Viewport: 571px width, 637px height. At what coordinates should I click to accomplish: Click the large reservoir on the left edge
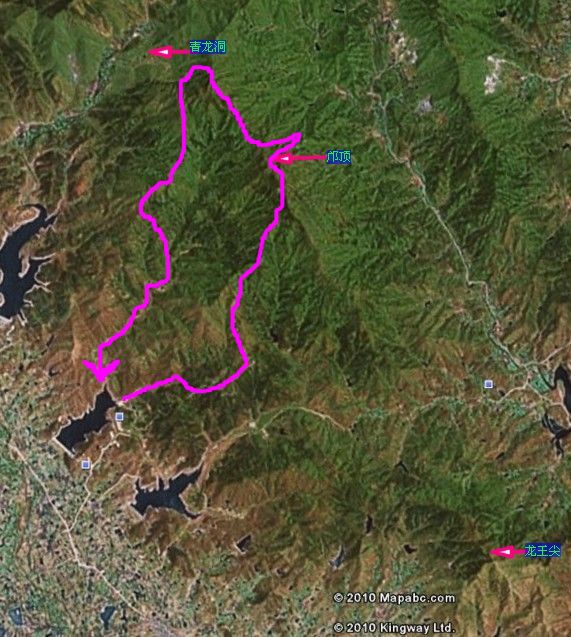(20, 264)
